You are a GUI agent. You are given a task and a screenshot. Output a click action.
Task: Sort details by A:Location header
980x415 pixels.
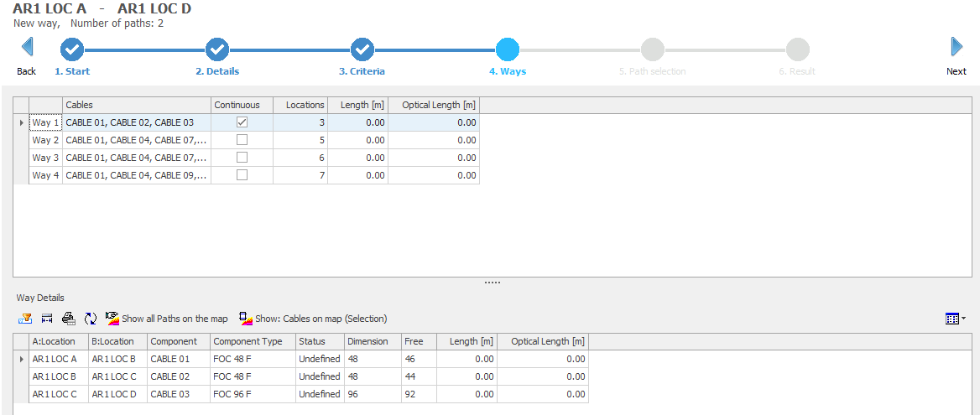59,341
